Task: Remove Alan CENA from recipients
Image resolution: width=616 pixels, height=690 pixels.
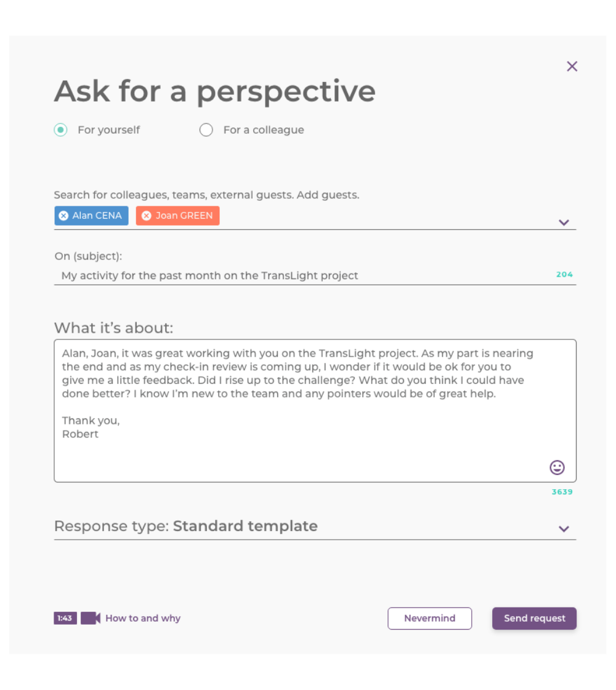Action: pos(62,216)
